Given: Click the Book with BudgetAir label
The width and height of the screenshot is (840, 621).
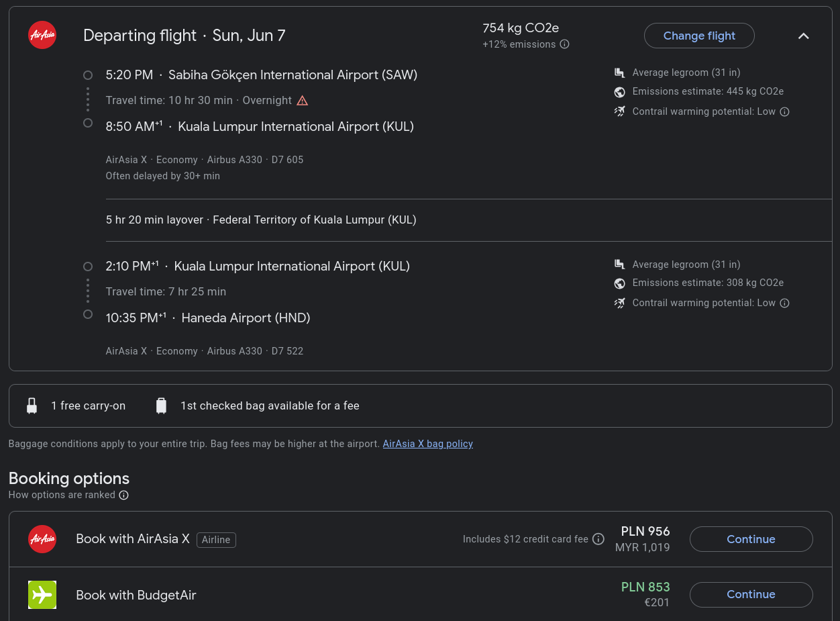Looking at the screenshot, I should pyautogui.click(x=136, y=595).
